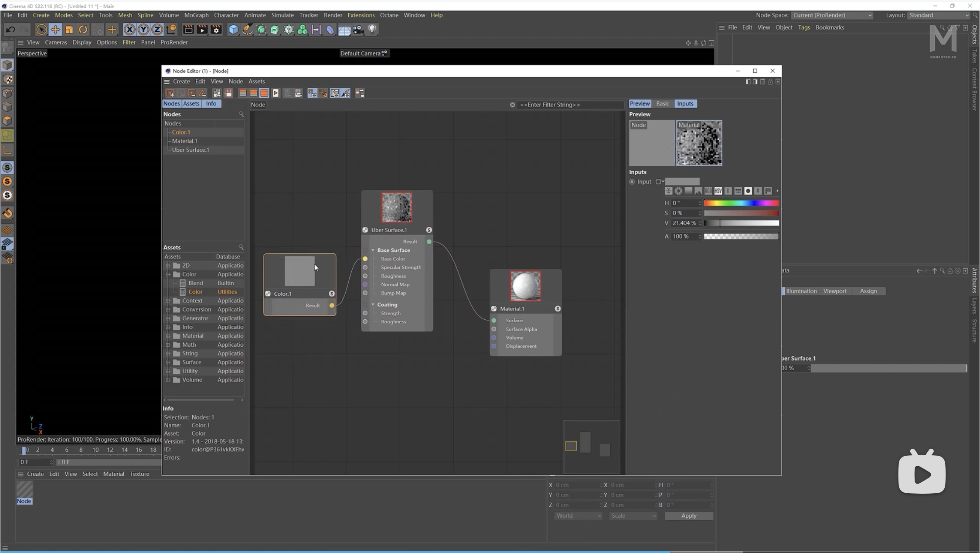Screen dimensions: 980x553
Task: Click the Camera object icon
Action: (358, 30)
